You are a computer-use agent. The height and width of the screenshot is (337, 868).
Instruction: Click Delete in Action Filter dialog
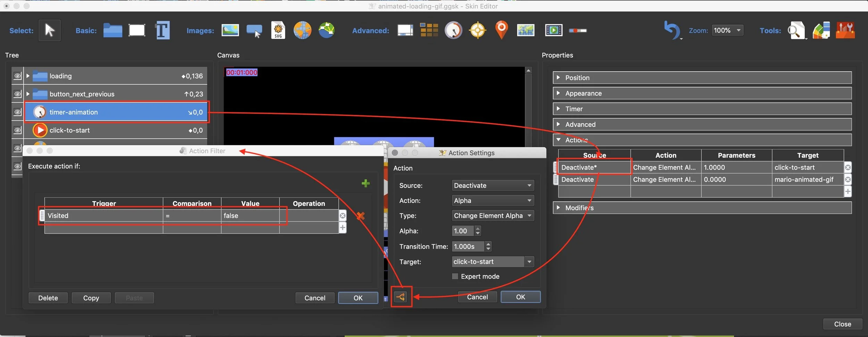point(48,298)
